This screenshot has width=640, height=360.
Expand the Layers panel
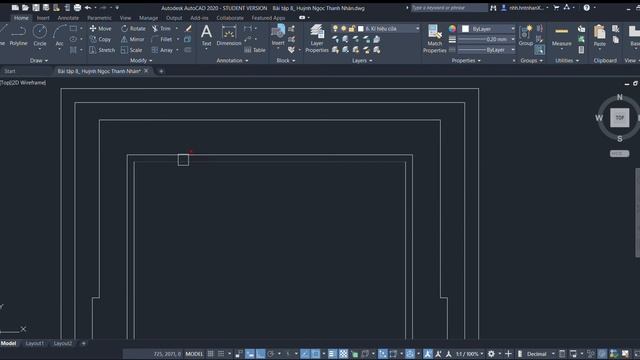pos(362,60)
